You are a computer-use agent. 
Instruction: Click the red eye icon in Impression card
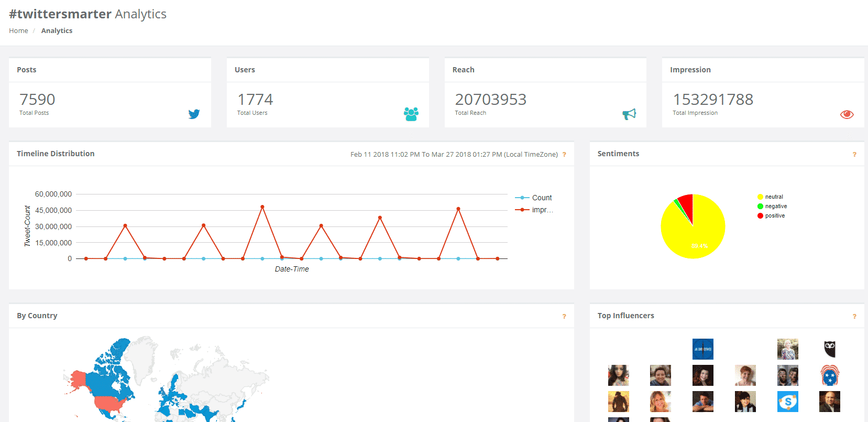[x=847, y=114]
